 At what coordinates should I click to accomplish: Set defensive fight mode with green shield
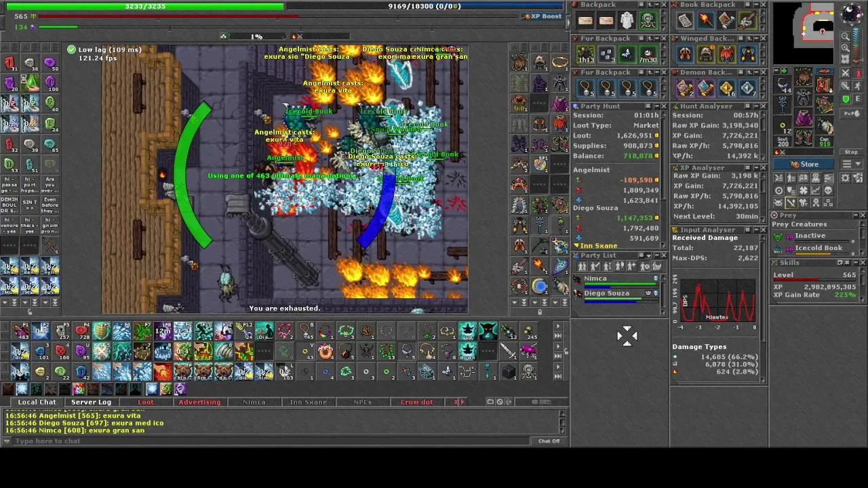pos(846,99)
